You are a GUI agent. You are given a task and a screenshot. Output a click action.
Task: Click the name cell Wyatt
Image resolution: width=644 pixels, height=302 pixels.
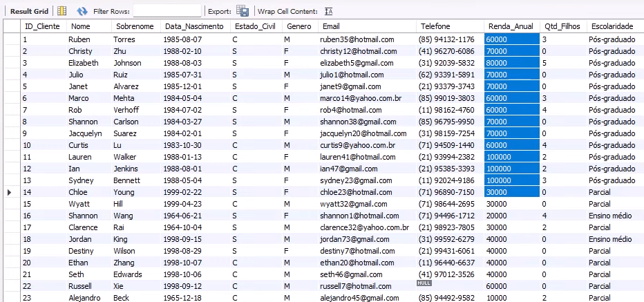[79, 204]
